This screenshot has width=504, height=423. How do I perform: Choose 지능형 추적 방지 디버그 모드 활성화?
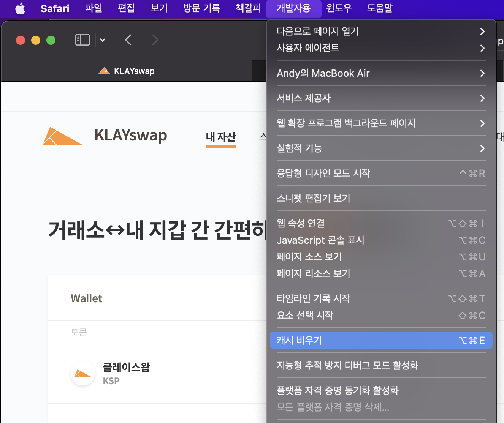381,365
